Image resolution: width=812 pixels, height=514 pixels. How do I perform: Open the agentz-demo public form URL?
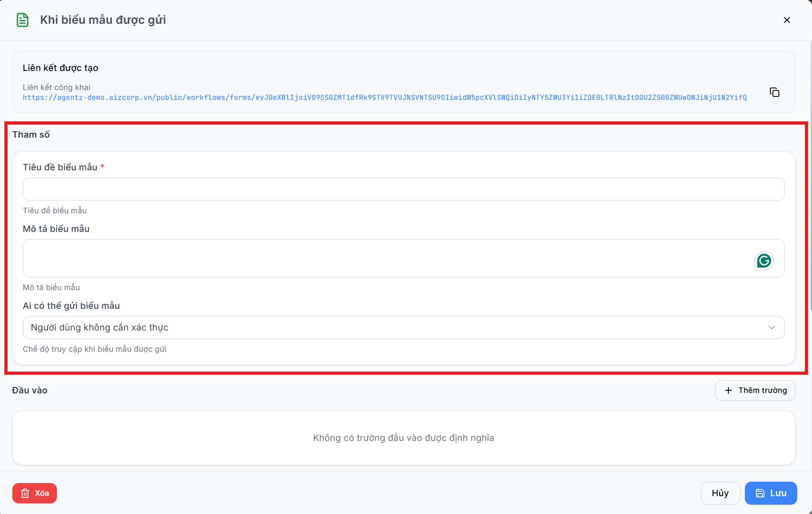click(385, 98)
